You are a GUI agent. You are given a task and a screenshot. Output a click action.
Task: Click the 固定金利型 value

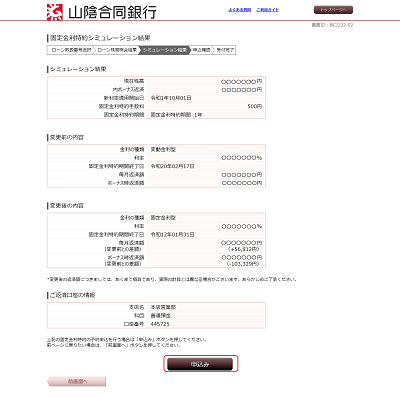coord(163,218)
